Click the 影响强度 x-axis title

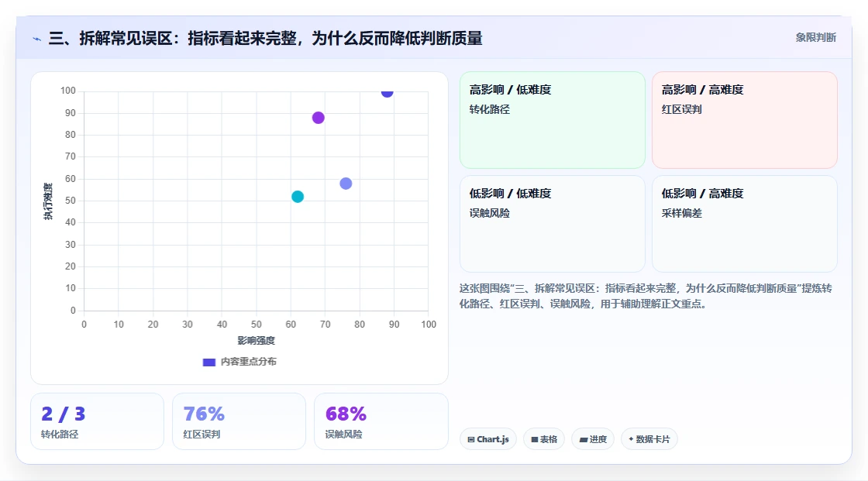click(257, 340)
